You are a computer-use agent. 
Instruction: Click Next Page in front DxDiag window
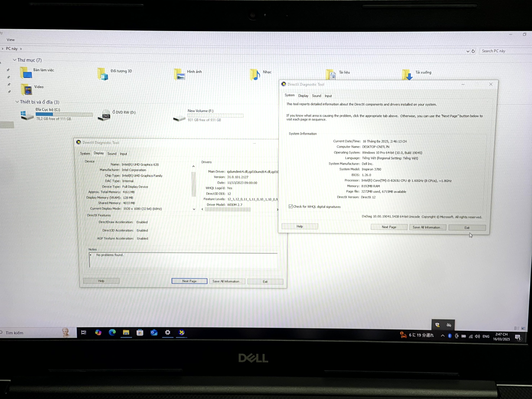[389, 227]
